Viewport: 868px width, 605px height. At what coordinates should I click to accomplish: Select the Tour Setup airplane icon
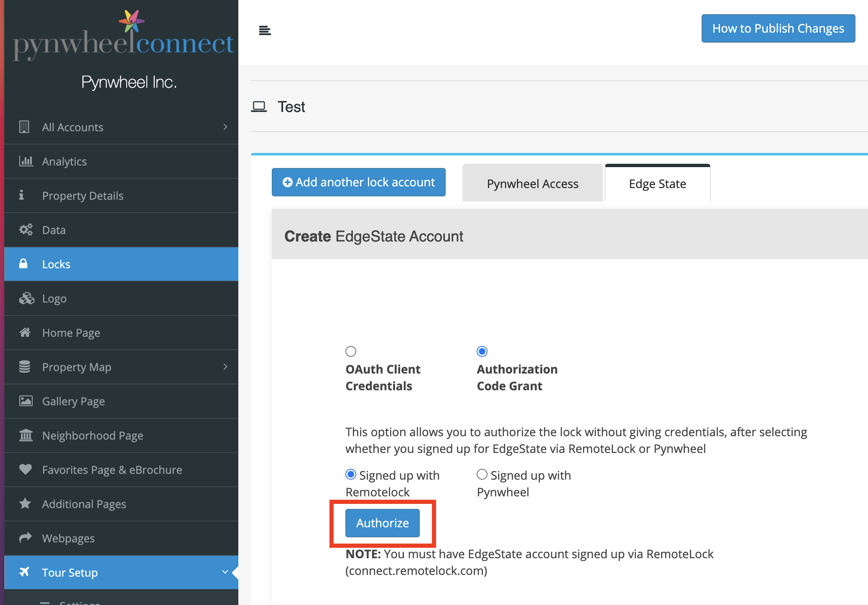click(x=25, y=572)
